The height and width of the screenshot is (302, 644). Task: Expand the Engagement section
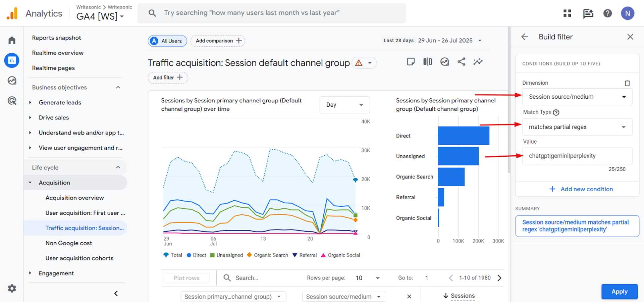click(x=30, y=273)
